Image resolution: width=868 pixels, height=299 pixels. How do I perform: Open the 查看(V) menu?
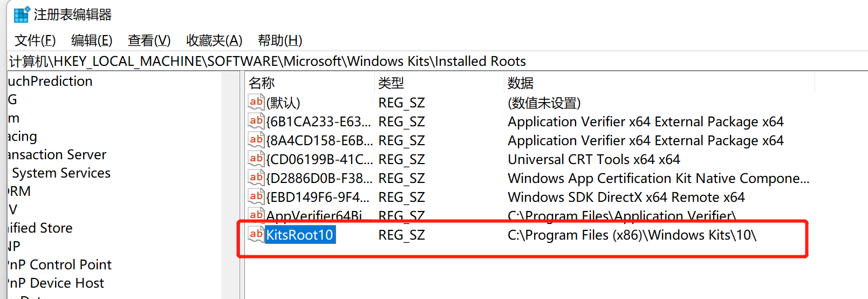(x=149, y=40)
